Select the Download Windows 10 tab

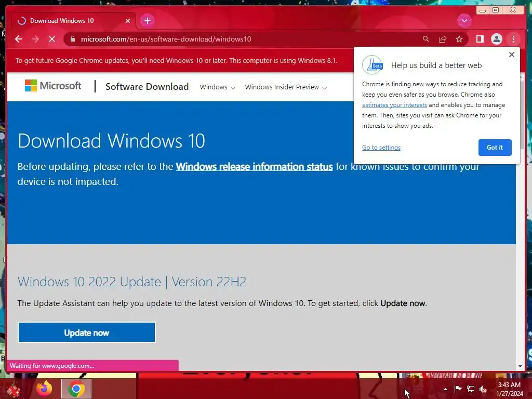(73, 21)
